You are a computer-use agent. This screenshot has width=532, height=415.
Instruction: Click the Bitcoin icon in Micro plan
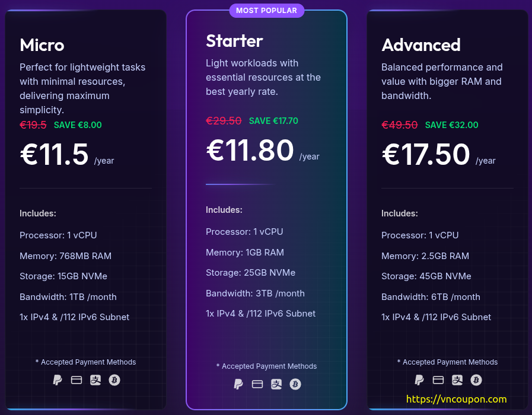click(x=114, y=380)
